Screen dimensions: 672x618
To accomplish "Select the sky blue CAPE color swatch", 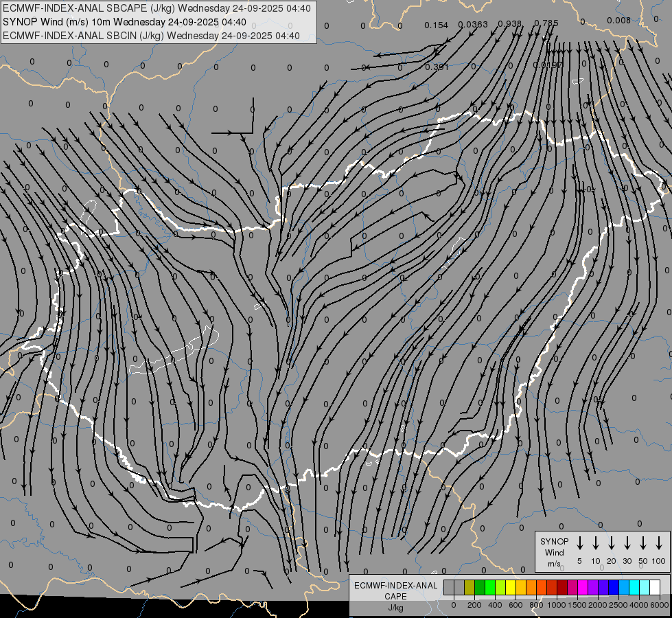I will coord(623,587).
